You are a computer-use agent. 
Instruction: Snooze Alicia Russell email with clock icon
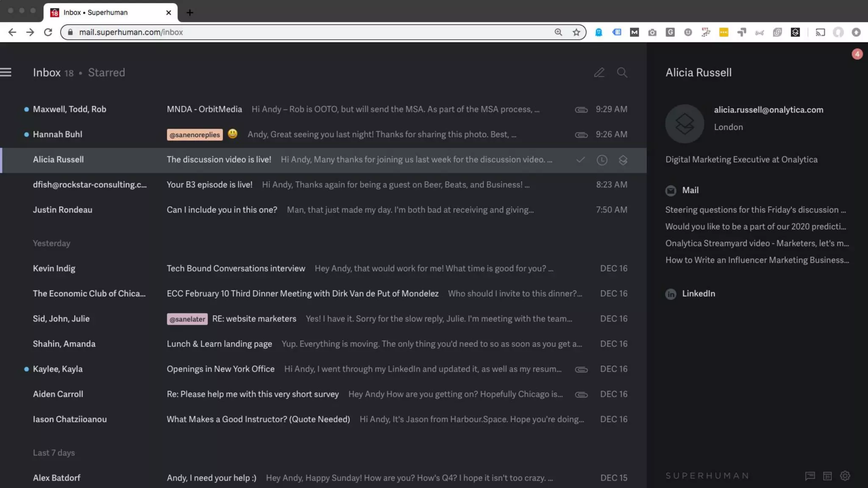pos(602,160)
